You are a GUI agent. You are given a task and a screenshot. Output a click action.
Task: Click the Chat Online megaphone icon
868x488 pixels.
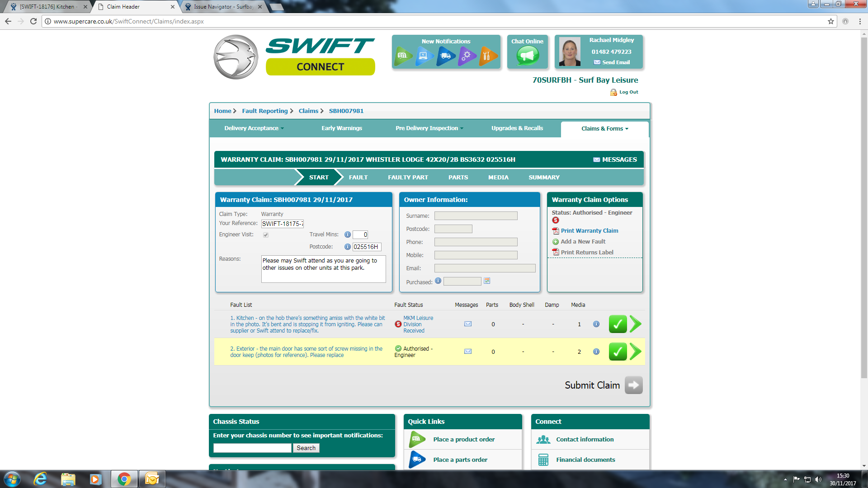[x=527, y=56]
